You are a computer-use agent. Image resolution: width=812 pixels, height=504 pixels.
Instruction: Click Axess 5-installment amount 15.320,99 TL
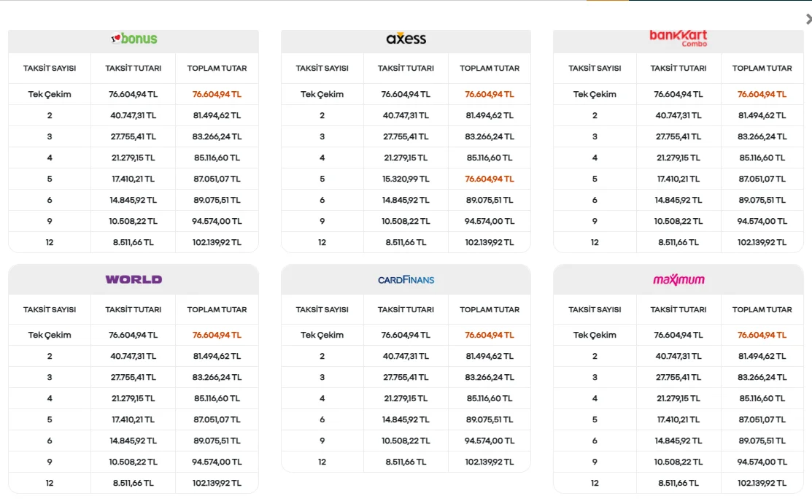tap(406, 179)
